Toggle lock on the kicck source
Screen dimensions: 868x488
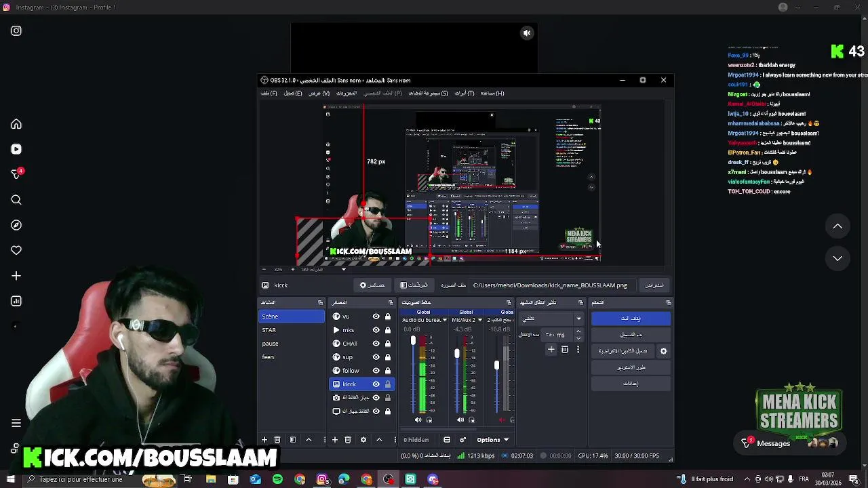tap(388, 384)
